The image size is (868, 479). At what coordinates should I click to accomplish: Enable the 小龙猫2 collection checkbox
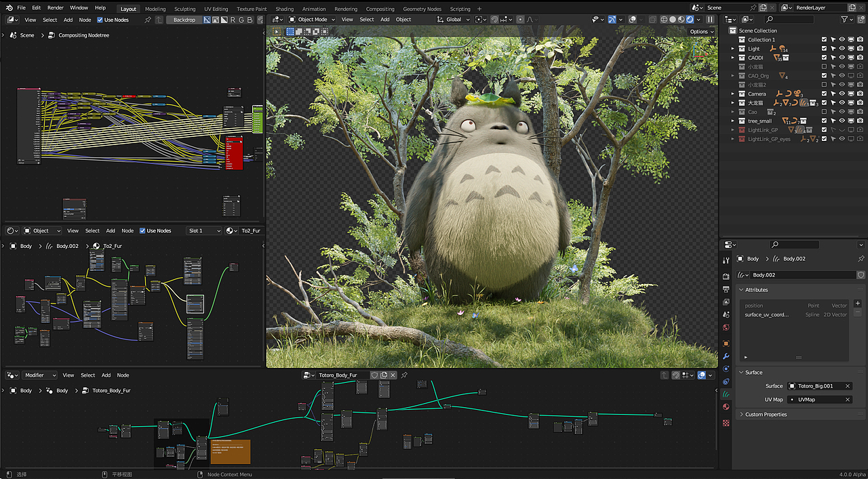point(825,85)
